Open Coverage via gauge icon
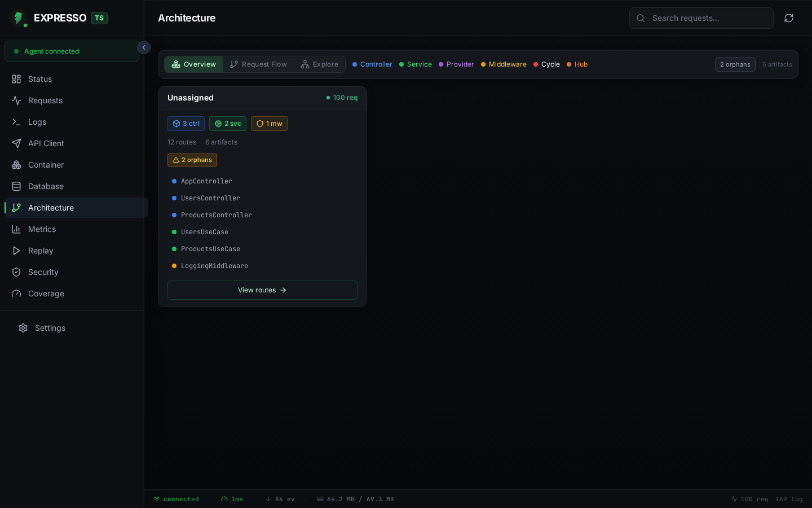This screenshot has width=812, height=508. click(x=16, y=294)
